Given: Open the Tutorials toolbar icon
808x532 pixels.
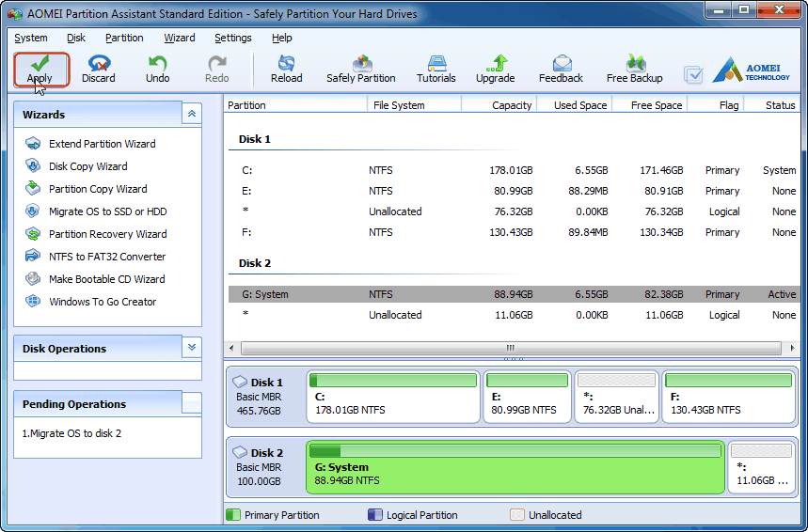Looking at the screenshot, I should [436, 69].
